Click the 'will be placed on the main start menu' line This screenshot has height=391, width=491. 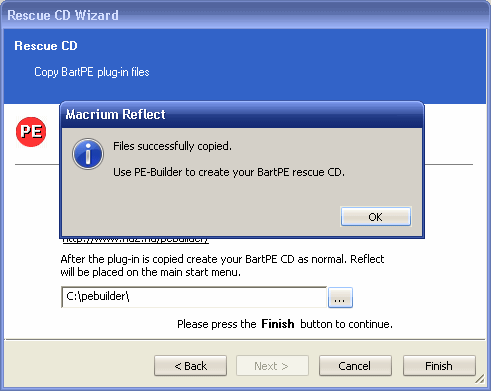150,272
